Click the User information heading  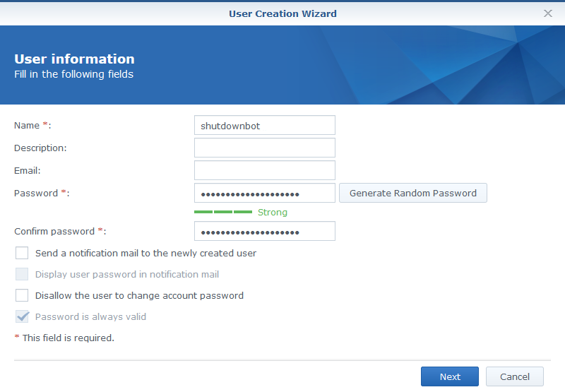click(x=74, y=59)
